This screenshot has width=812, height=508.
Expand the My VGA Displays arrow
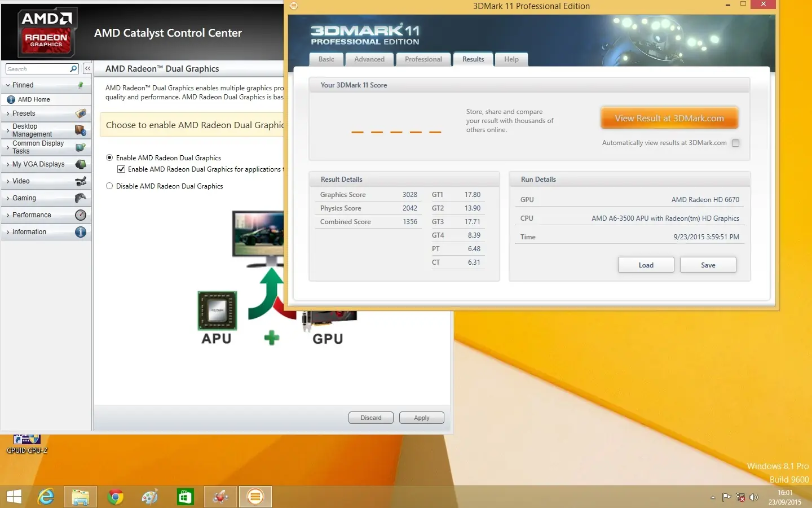coord(8,164)
